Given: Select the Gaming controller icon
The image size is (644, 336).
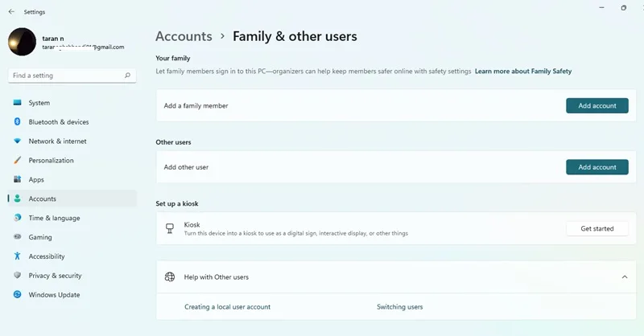Looking at the screenshot, I should coord(17,236).
